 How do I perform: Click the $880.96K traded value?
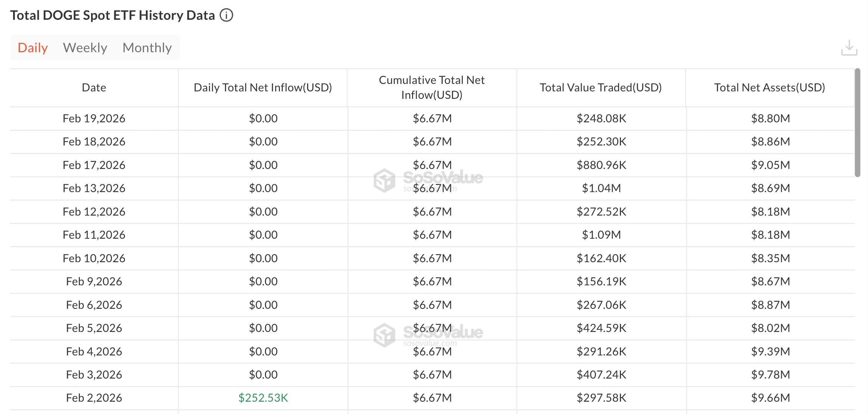point(601,165)
